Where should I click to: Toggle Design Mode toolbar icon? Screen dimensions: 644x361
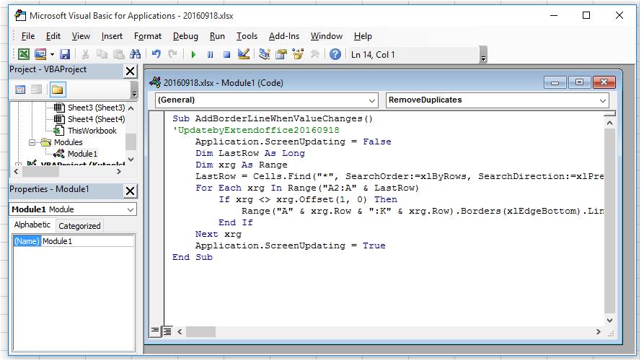click(244, 54)
